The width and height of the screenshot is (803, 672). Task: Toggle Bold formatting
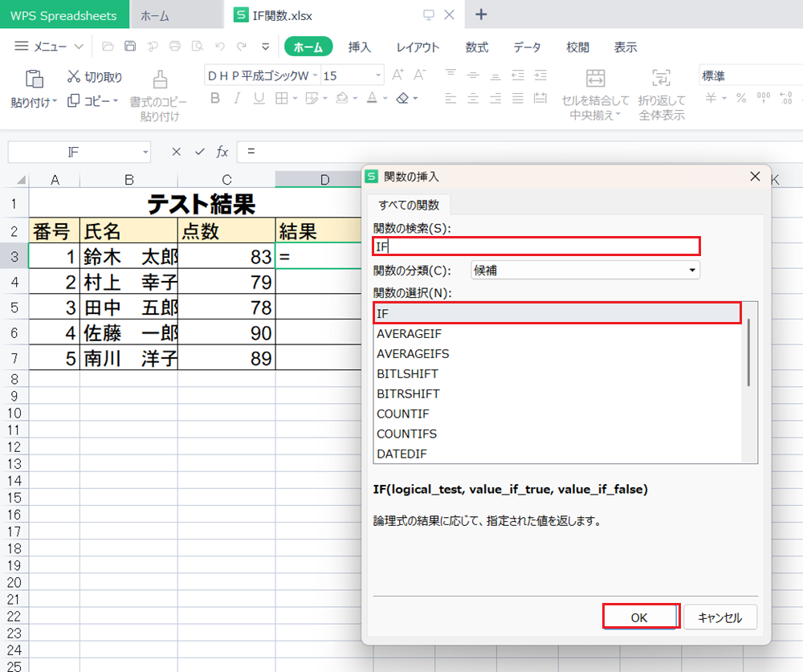click(x=215, y=98)
